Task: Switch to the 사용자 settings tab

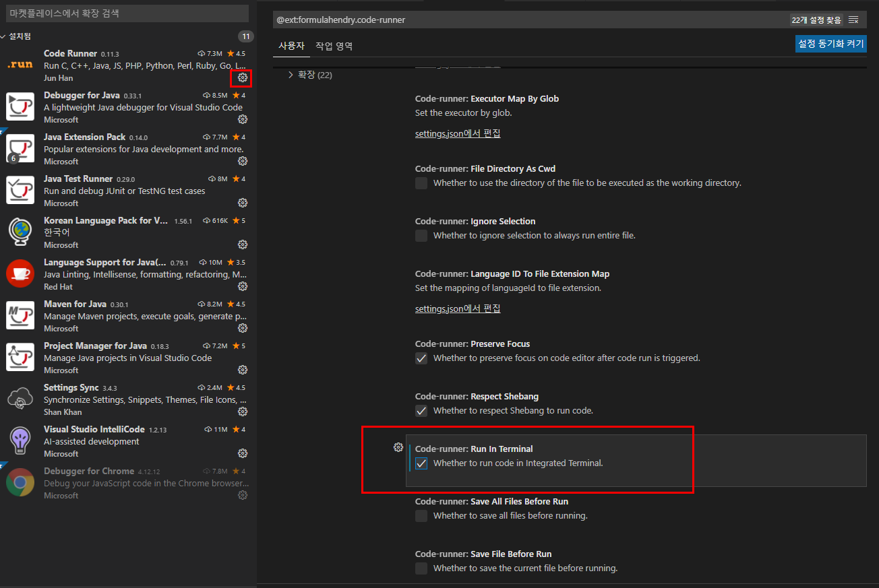Action: 292,46
